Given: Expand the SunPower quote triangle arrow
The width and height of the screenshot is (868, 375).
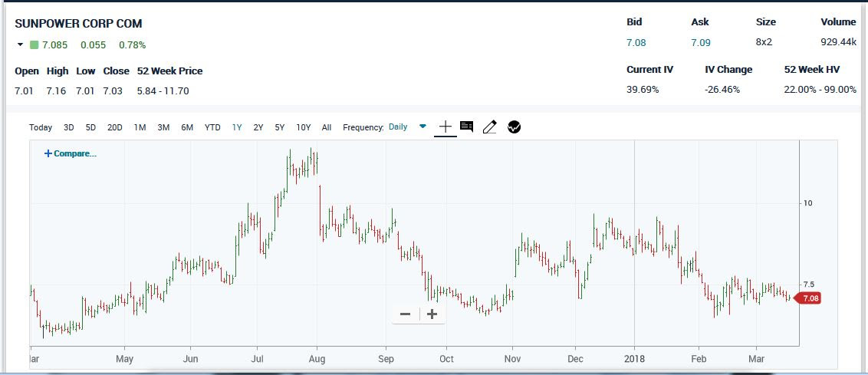Looking at the screenshot, I should (21, 45).
